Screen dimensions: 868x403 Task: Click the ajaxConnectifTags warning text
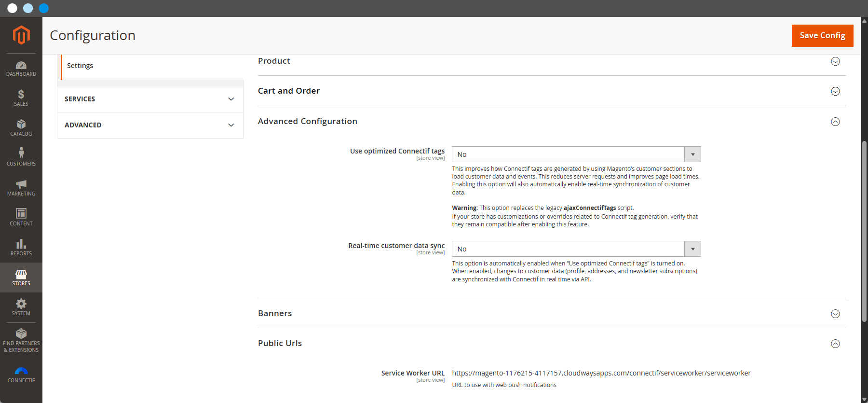tap(590, 208)
